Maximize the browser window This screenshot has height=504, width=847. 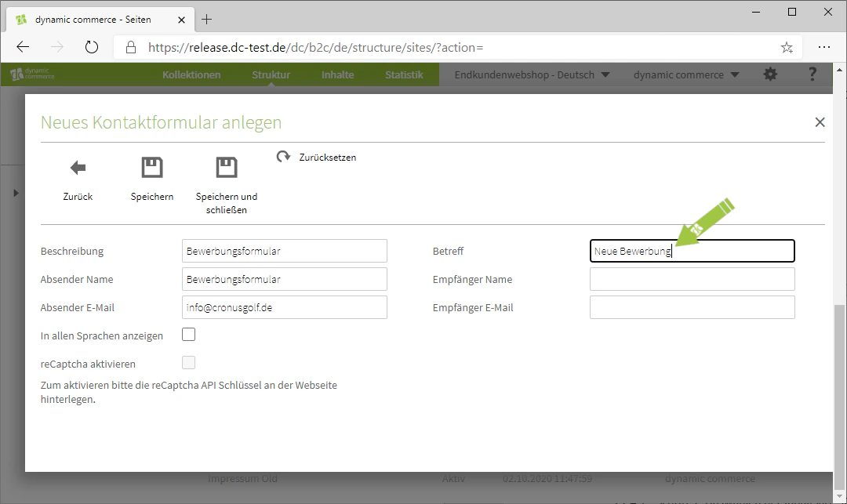coord(792,12)
